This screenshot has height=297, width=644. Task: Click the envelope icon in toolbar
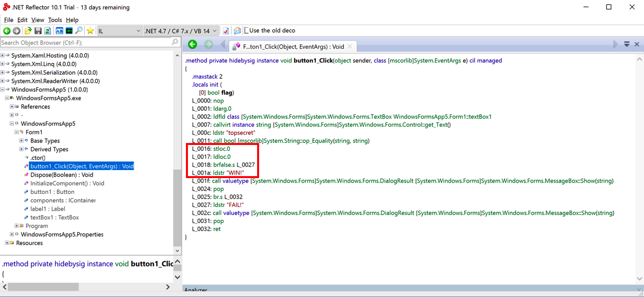click(x=237, y=31)
